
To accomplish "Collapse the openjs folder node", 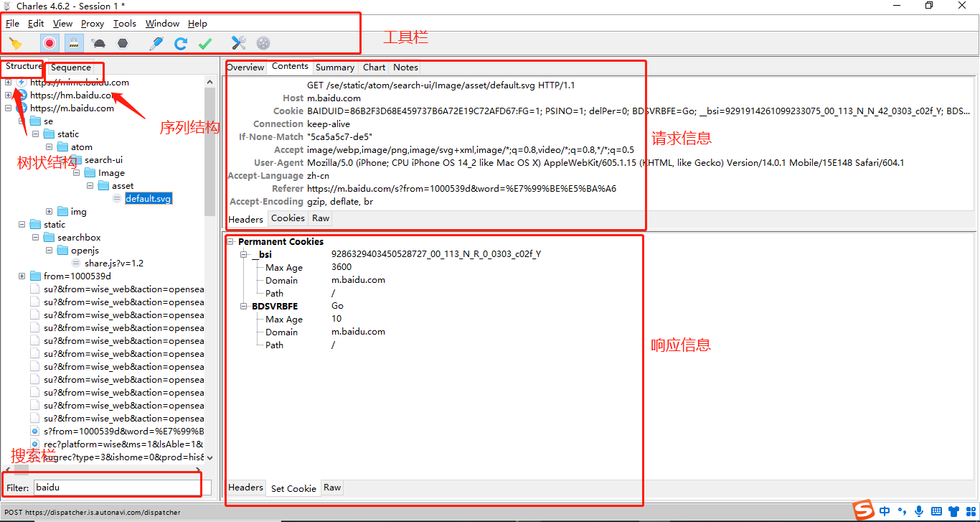I will (x=50, y=251).
